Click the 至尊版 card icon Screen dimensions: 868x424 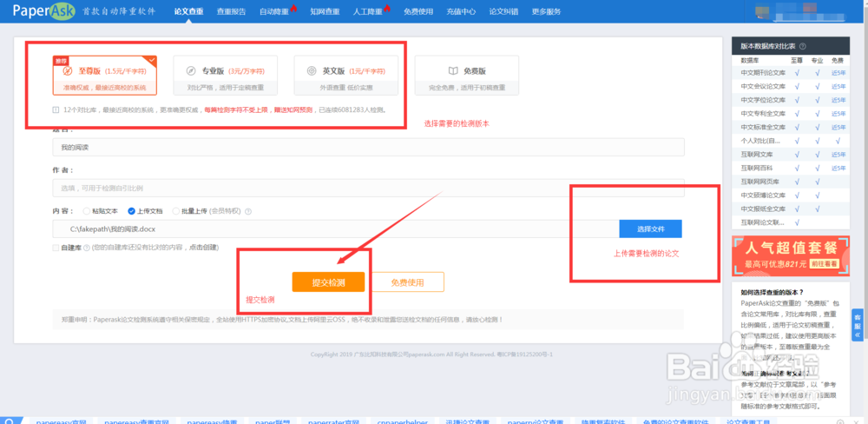point(68,71)
